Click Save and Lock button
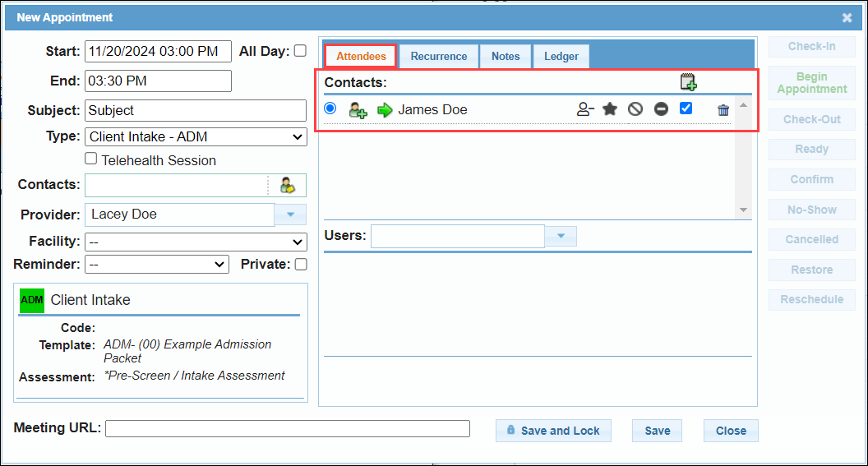Viewport: 868px width, 466px height. (553, 431)
